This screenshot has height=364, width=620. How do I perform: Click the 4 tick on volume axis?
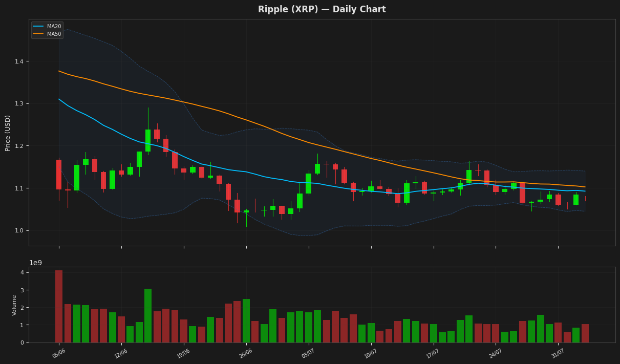point(22,272)
